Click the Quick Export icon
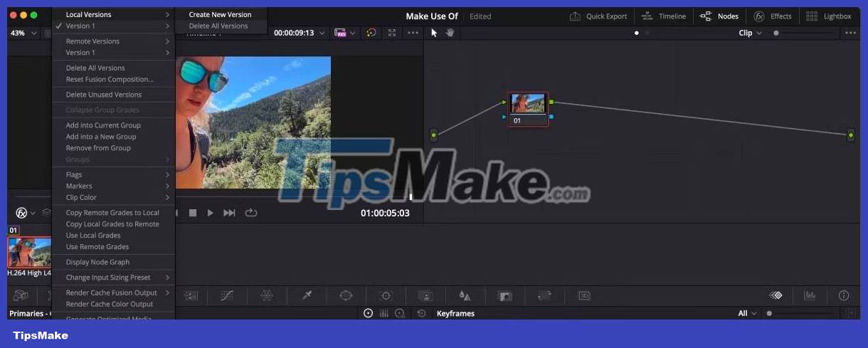 click(575, 16)
